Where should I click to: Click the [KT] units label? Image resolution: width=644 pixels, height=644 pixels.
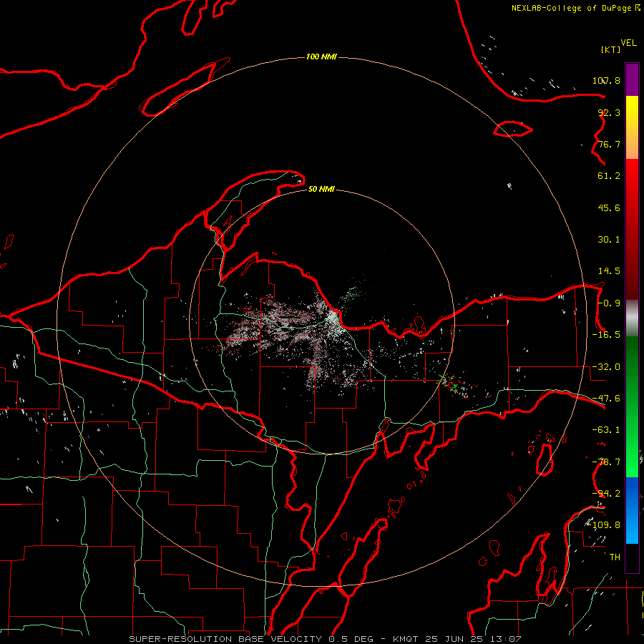point(610,49)
